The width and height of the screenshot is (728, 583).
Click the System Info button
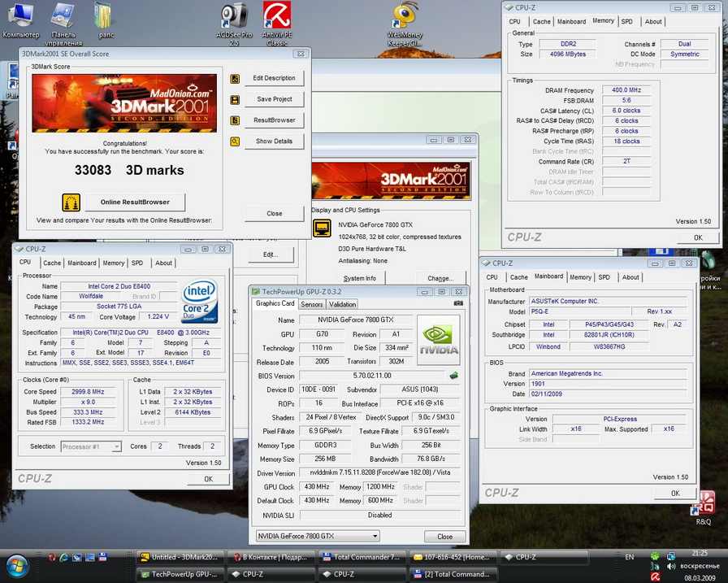(x=360, y=278)
